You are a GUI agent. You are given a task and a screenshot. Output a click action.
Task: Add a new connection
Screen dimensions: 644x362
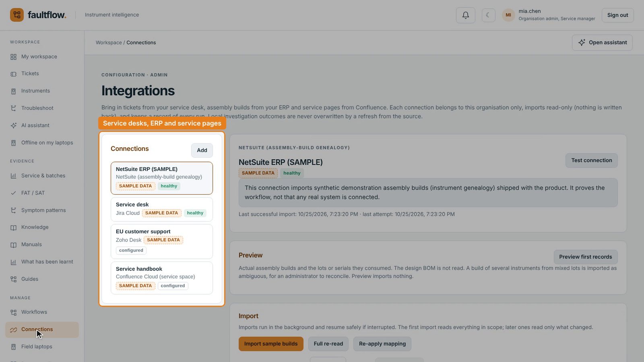tap(202, 150)
